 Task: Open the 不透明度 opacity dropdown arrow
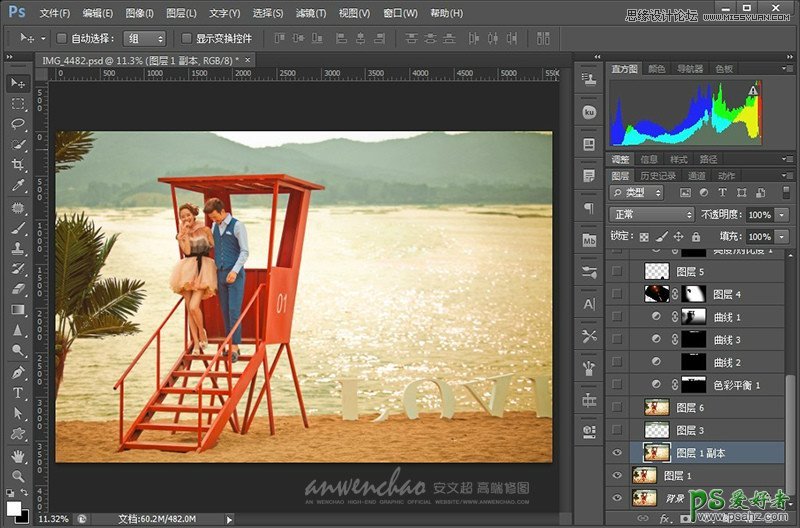(780, 215)
